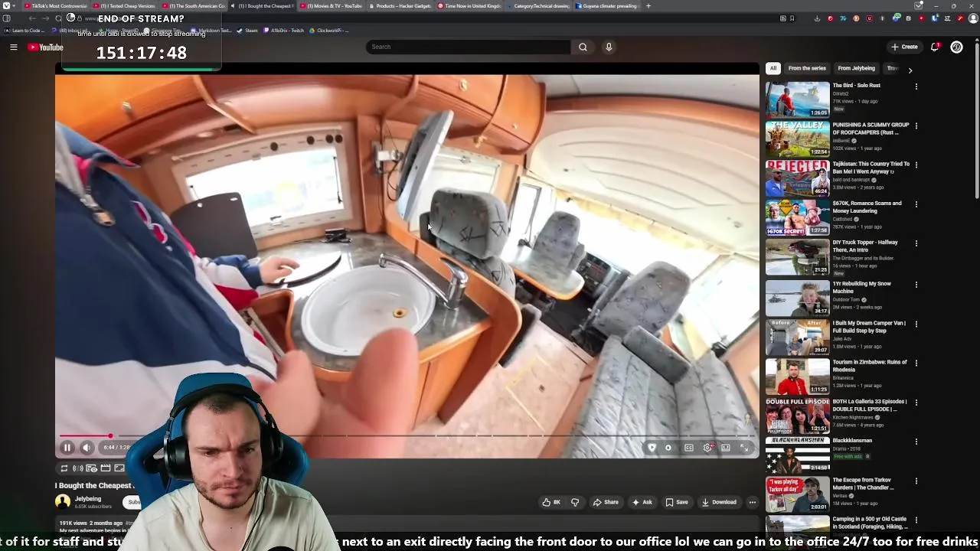Open The Bird - Solo Rust thumbnail
Viewport: 980px width, 551px height.
click(x=797, y=99)
